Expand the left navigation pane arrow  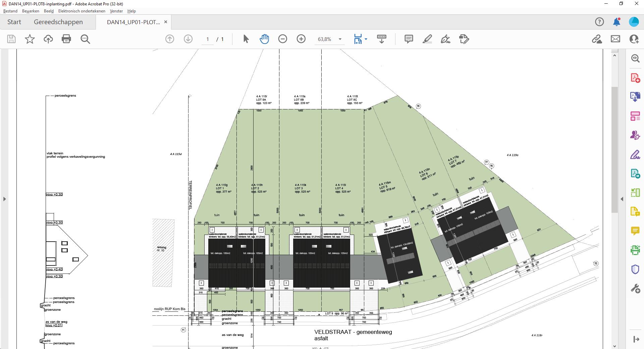click(4, 199)
